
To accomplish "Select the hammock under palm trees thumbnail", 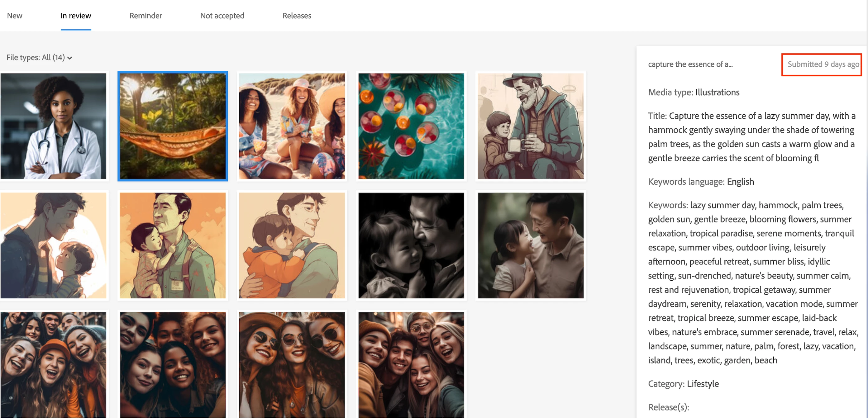I will pyautogui.click(x=173, y=126).
